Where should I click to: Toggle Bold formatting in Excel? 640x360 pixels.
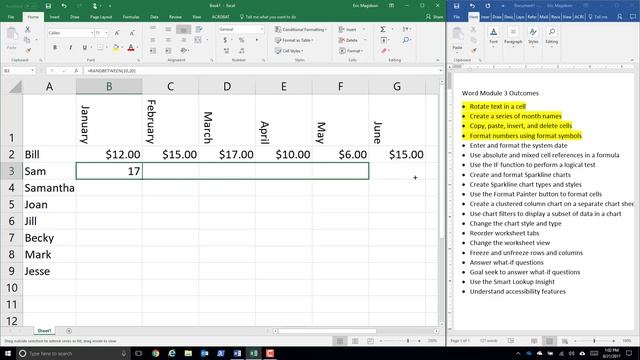tap(55, 48)
